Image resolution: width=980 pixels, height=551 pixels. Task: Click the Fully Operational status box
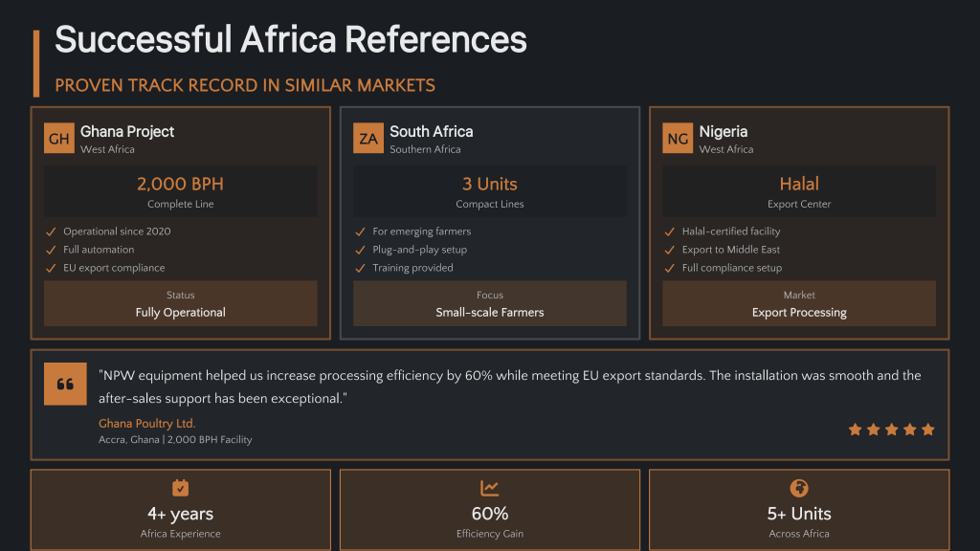click(181, 303)
